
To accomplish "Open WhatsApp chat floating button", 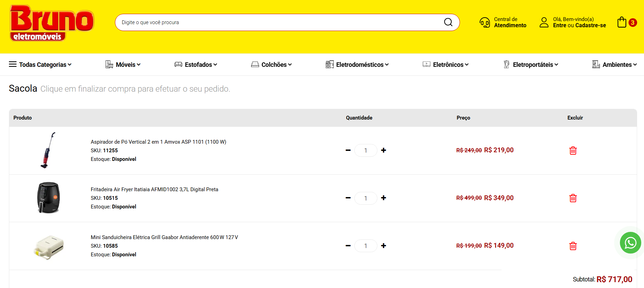I will click(630, 243).
